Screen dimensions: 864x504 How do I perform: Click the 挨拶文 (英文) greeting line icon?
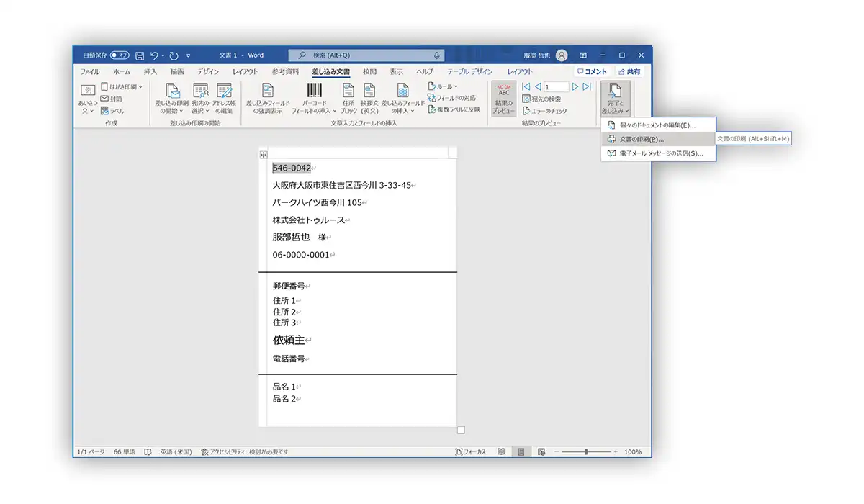tap(369, 98)
